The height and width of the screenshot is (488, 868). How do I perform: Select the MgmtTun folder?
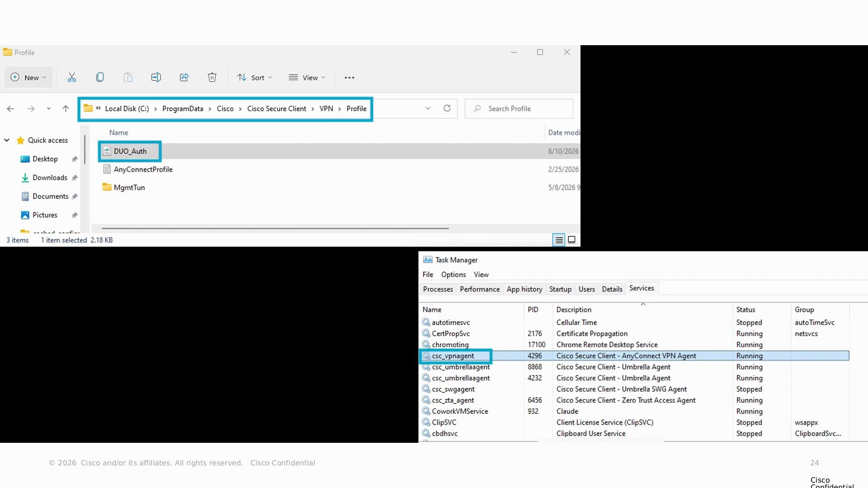(x=124, y=188)
